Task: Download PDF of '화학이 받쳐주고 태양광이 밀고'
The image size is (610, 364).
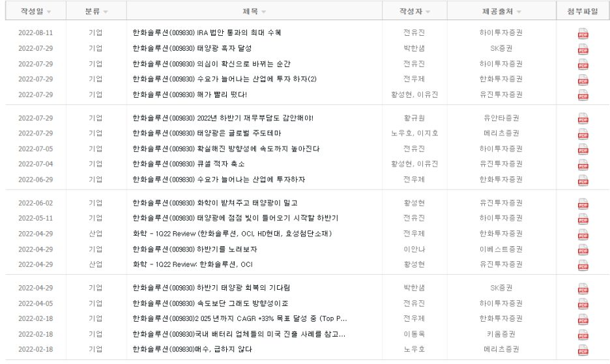Action: click(x=583, y=203)
